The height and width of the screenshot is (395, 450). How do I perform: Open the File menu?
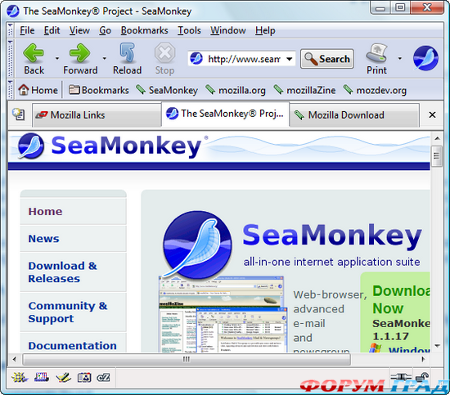pos(27,30)
